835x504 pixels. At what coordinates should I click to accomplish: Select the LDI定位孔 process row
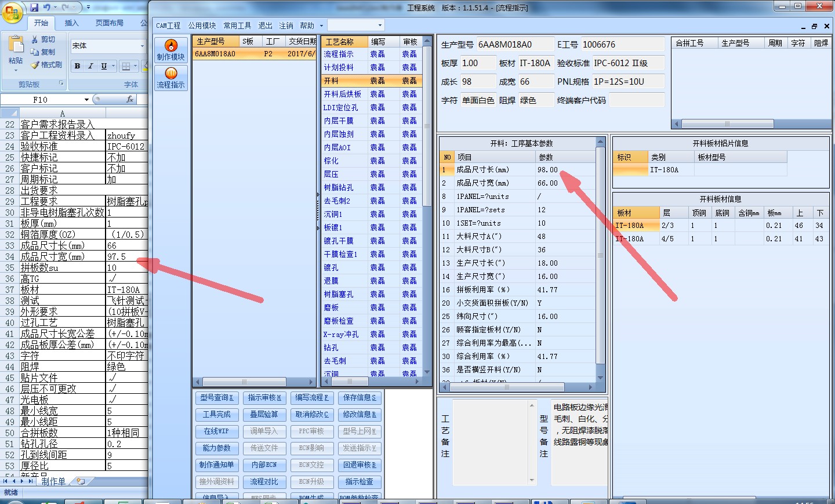[x=372, y=107]
